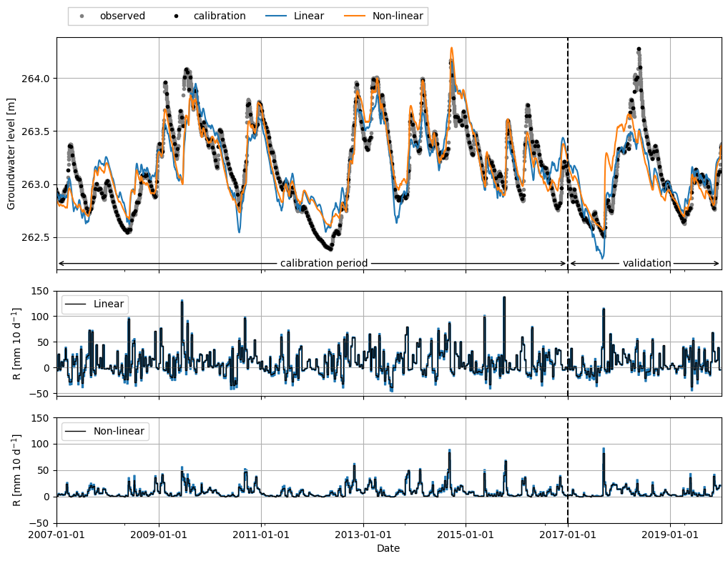Click the 2017-01-01 date tick label
This screenshot has width=728, height=561.
tap(567, 534)
